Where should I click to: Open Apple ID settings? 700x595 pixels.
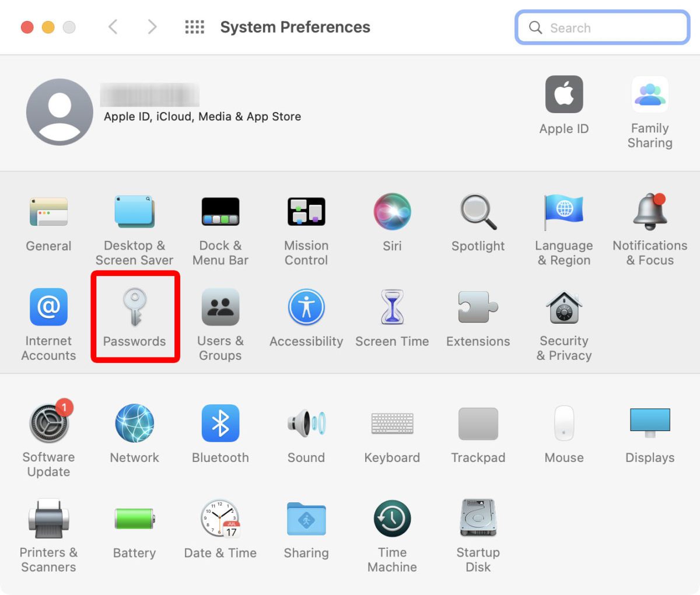(564, 105)
